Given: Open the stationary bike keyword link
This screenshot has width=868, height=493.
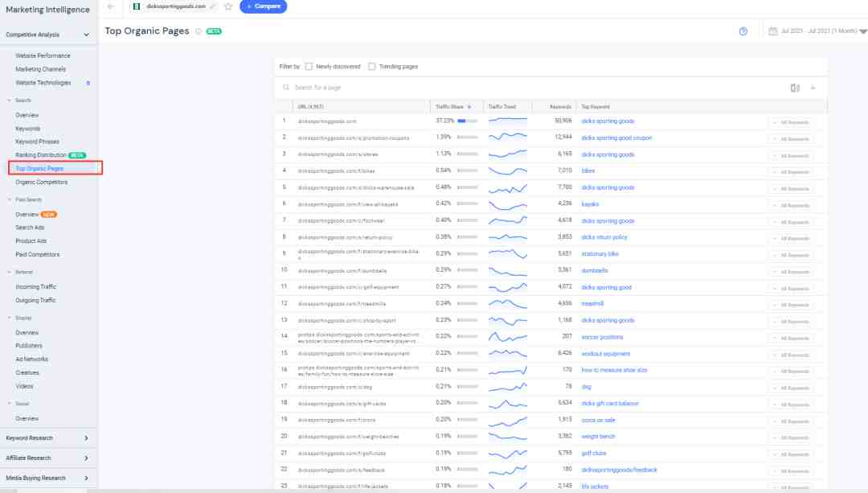Looking at the screenshot, I should point(600,253).
